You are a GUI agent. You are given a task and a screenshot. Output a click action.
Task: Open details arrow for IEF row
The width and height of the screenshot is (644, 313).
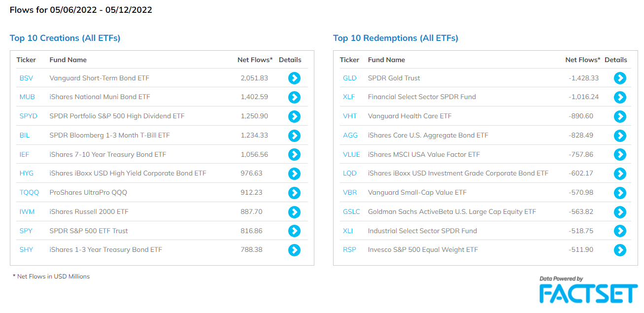tap(294, 154)
